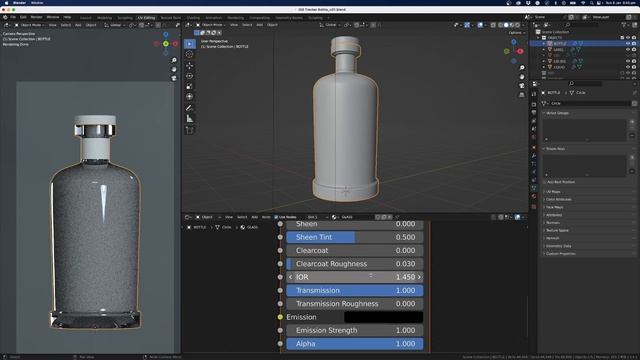This screenshot has width=640, height=360.
Task: Add new vertex group with plus button
Action: [632, 122]
